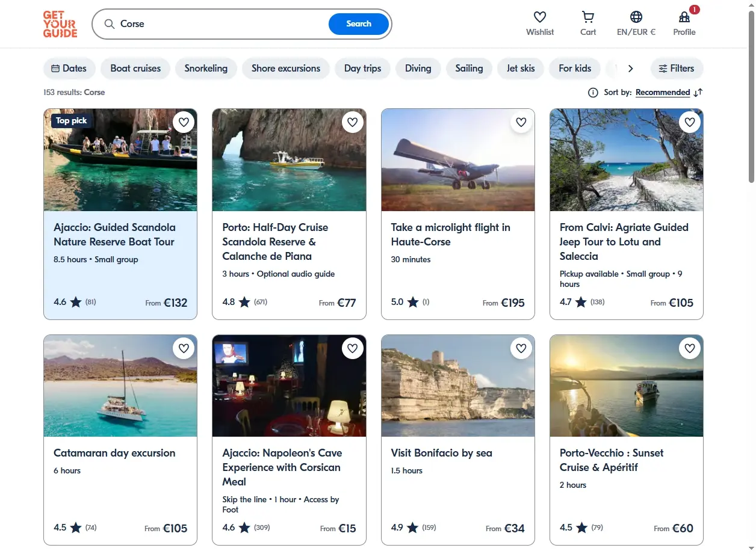Open Ajaccio: Guided Scandola Nature Reserve title

(x=114, y=235)
